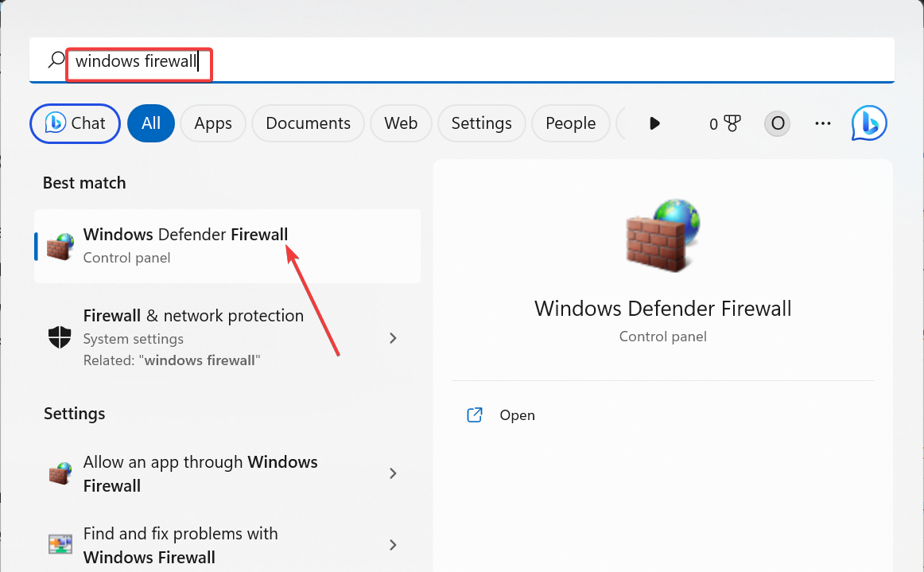Click the arrow to show more filters
Image resolution: width=924 pixels, height=572 pixels.
point(654,123)
